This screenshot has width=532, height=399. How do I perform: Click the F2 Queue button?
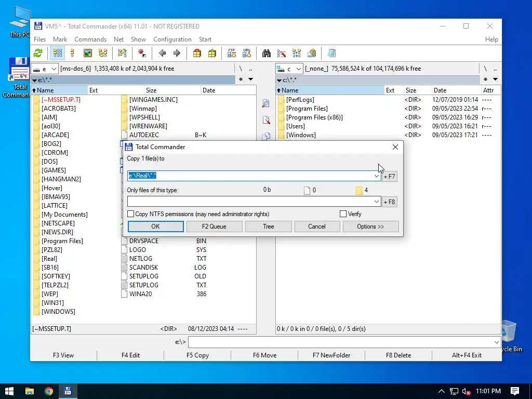point(214,227)
